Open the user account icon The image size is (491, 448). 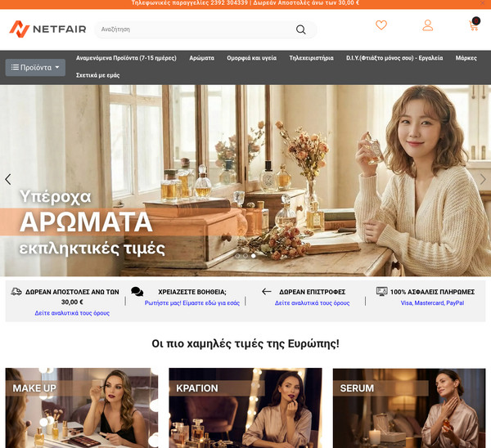tap(427, 25)
